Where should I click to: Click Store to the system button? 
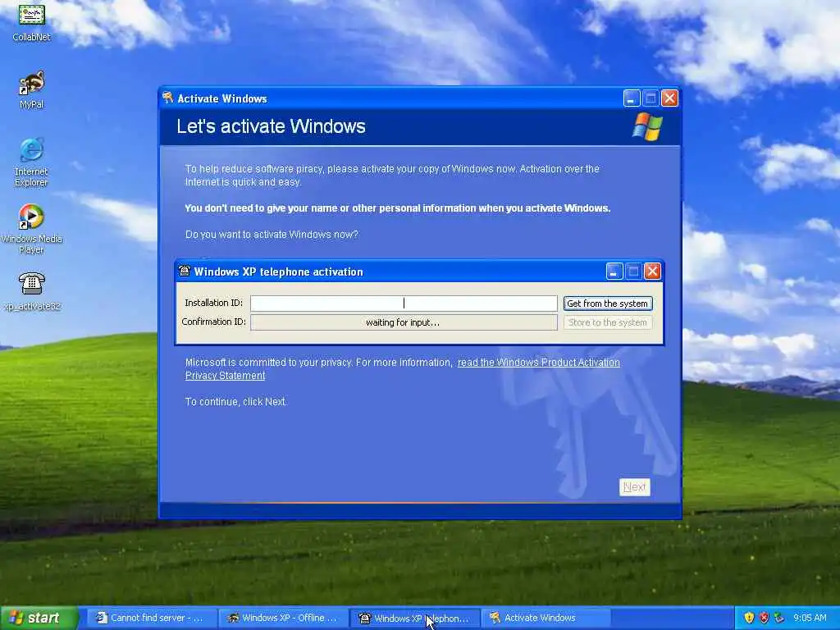coord(608,322)
